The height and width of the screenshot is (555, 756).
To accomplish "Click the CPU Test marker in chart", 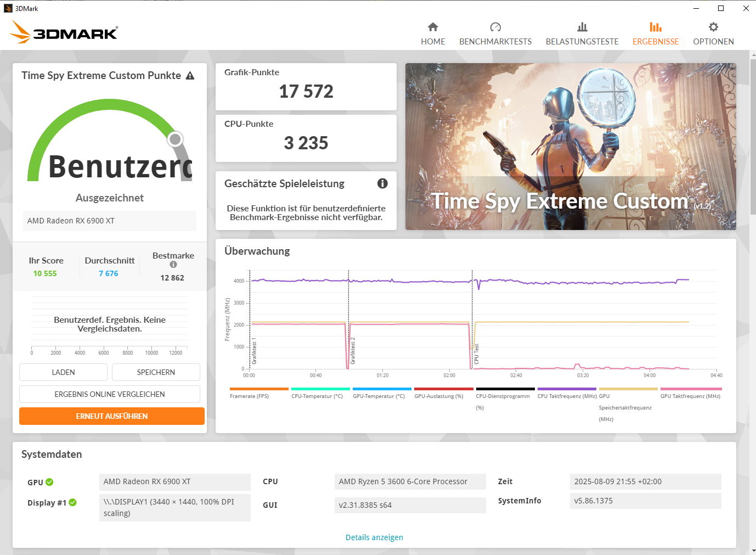I will (x=476, y=354).
